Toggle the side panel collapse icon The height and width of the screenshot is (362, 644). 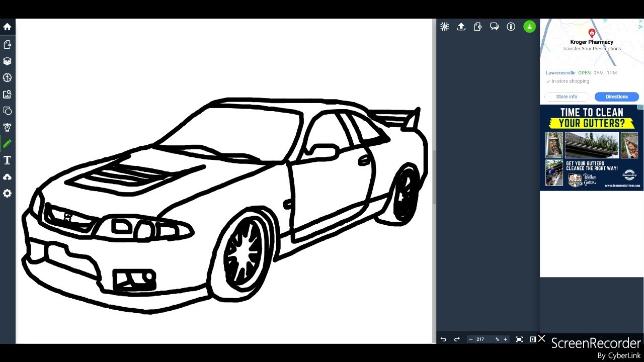(533, 339)
